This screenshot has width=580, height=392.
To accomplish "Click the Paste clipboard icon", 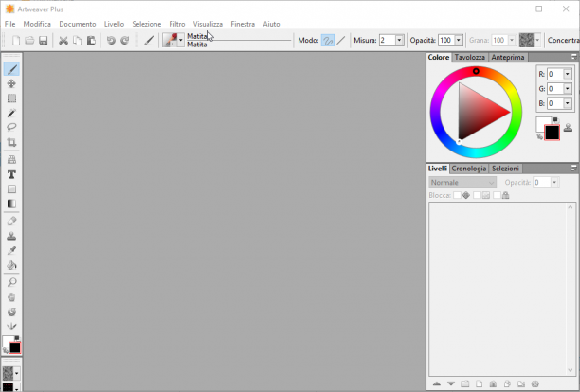I will pos(91,41).
